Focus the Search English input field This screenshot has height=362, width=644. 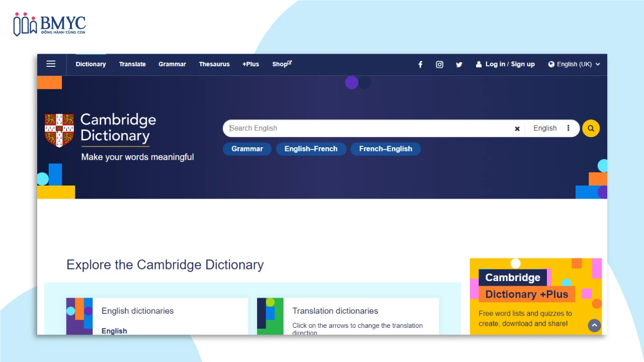coord(367,128)
